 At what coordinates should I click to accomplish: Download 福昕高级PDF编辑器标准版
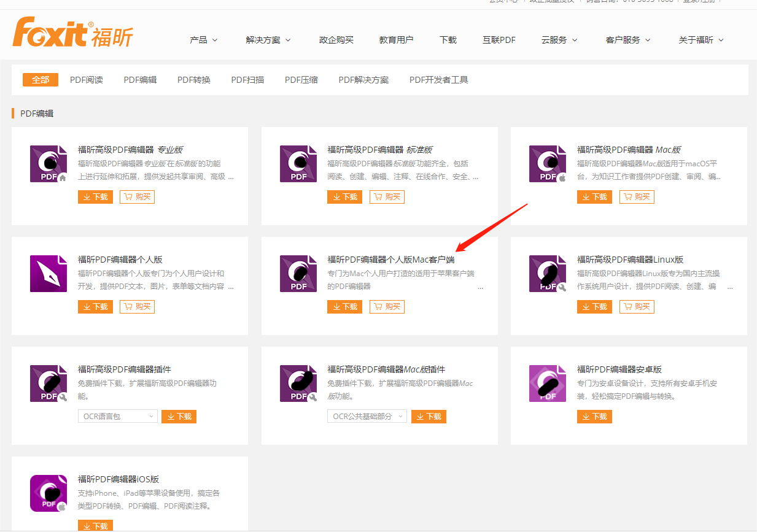(344, 197)
